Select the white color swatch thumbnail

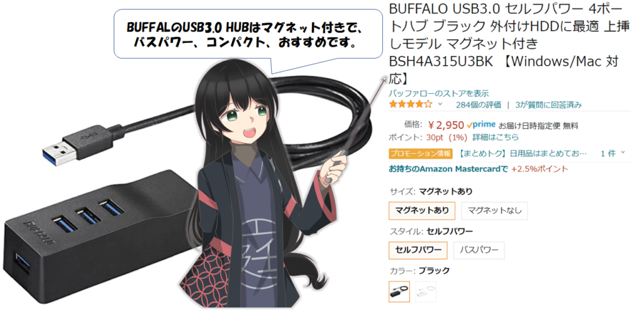(426, 291)
